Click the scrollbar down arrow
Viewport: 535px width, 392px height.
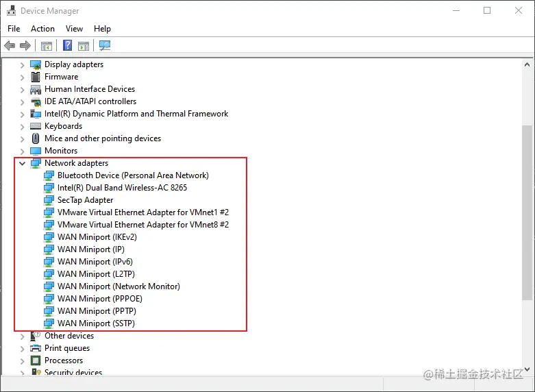point(527,369)
